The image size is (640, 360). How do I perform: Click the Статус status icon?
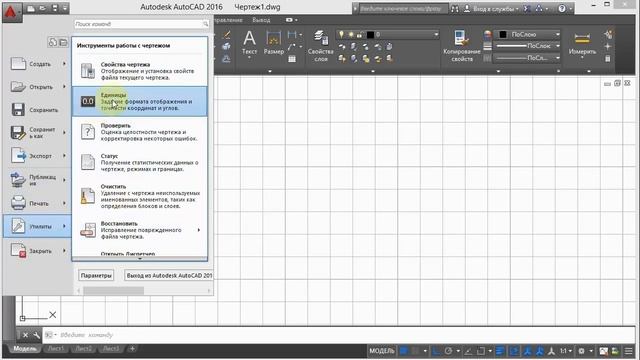(88, 162)
